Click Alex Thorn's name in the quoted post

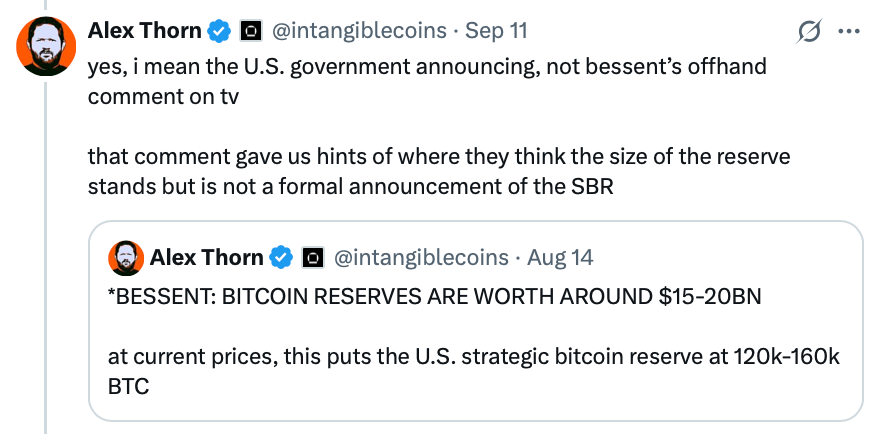click(x=207, y=258)
